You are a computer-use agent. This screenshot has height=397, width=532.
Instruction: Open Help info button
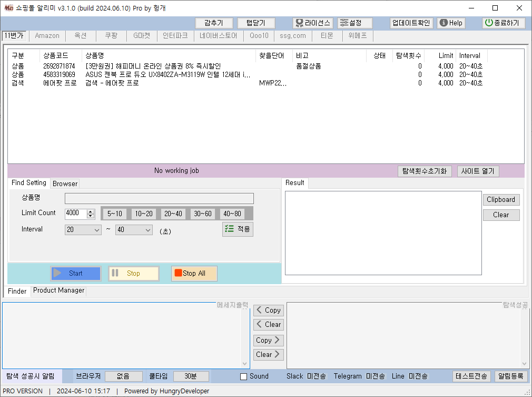[451, 23]
